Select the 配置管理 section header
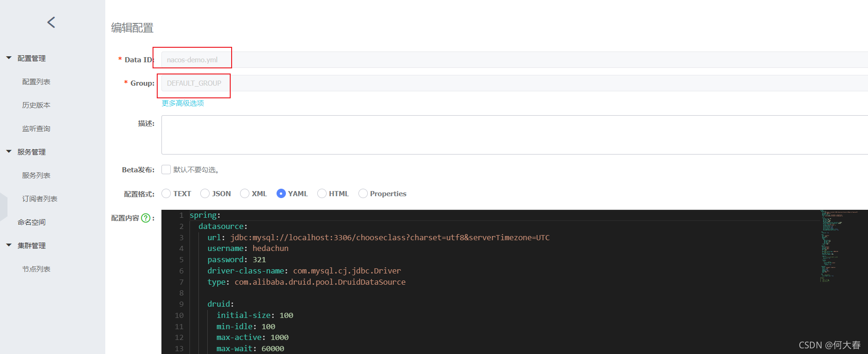The image size is (868, 354). pos(31,58)
